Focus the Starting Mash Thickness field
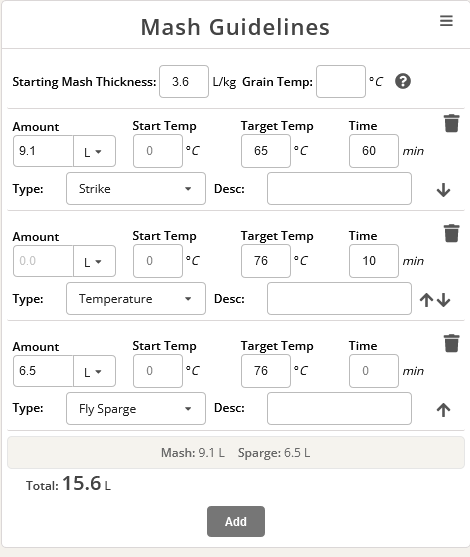470x557 pixels. coord(184,81)
